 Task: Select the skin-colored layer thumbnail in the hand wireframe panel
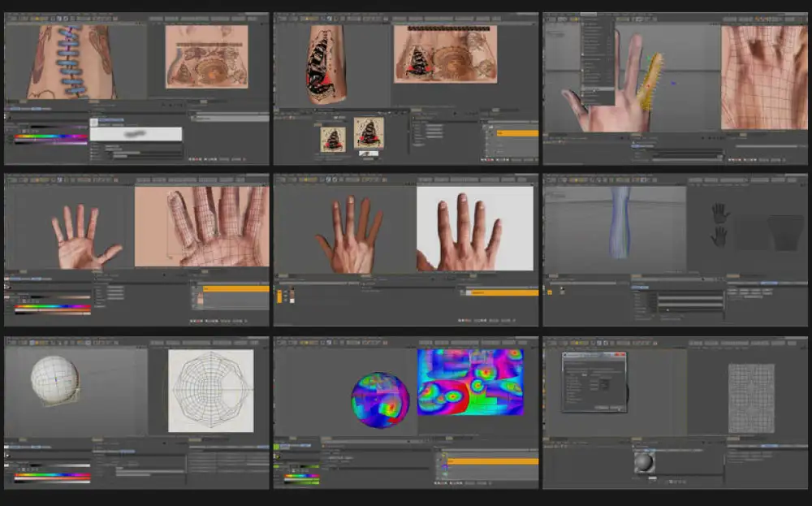click(201, 300)
